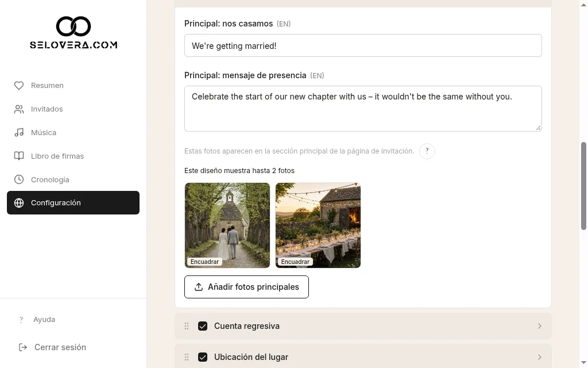Screen dimensions: 588x368
Task: Click the heart icon beside Resumen
Action: [19, 86]
